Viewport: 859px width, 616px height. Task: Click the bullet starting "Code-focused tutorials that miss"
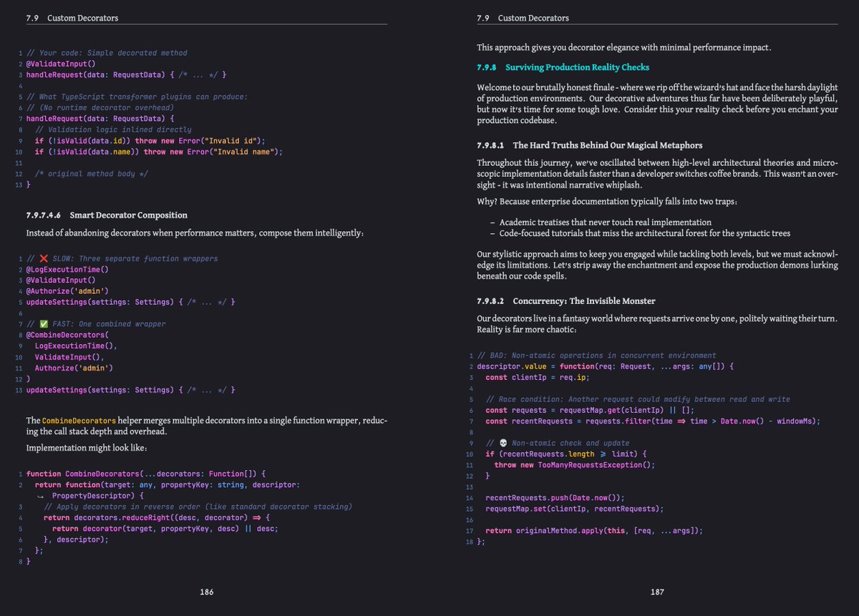point(645,233)
